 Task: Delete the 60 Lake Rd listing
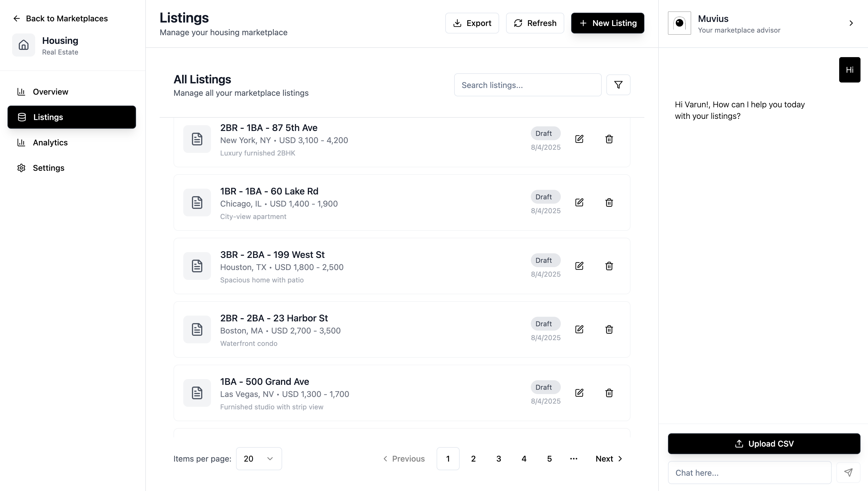(x=609, y=202)
